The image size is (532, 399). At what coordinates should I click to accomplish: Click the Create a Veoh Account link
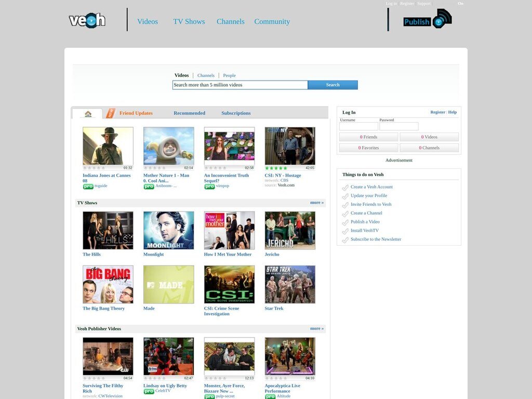371,187
